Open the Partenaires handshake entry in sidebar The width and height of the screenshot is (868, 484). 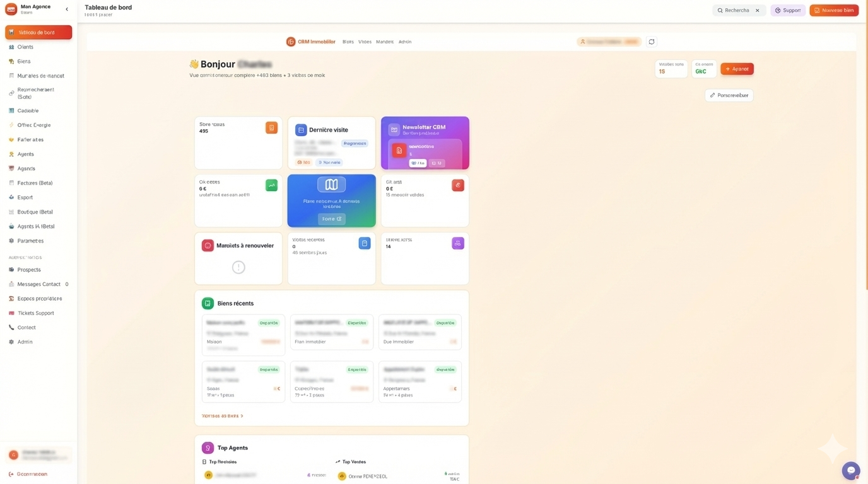pos(38,140)
